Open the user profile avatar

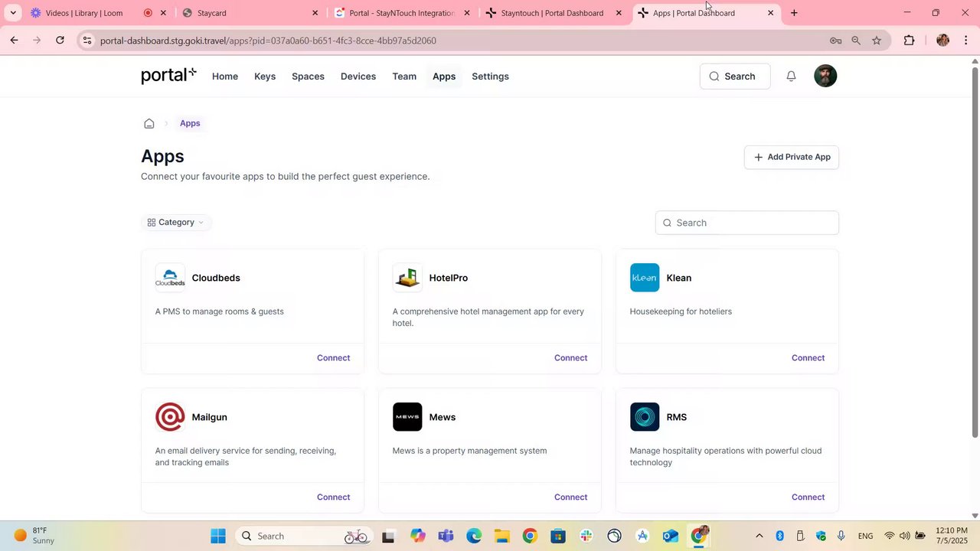(825, 76)
